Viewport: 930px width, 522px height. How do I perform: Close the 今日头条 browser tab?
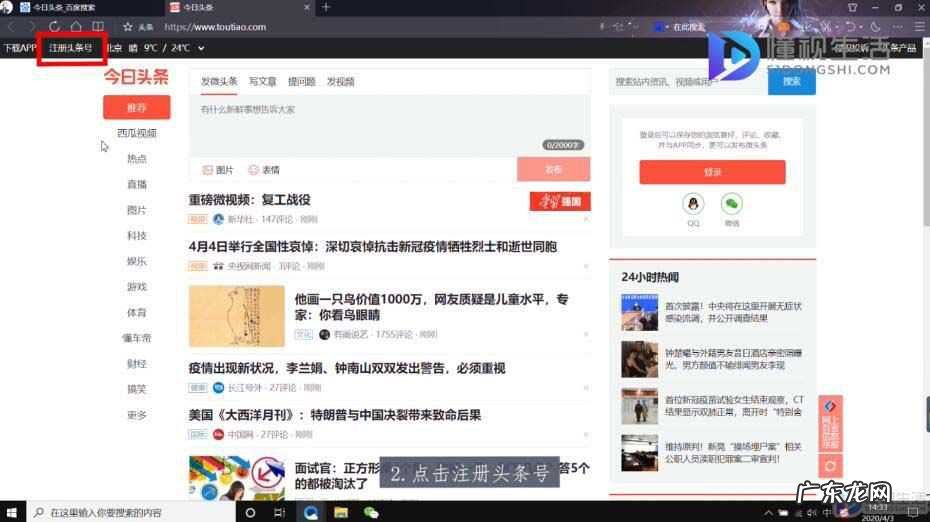point(307,7)
